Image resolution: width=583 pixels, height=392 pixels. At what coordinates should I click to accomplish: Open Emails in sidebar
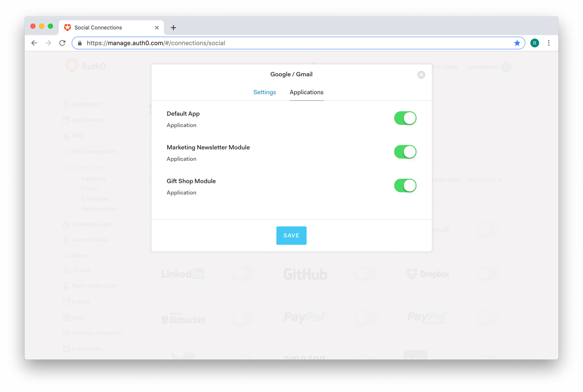[x=76, y=302]
